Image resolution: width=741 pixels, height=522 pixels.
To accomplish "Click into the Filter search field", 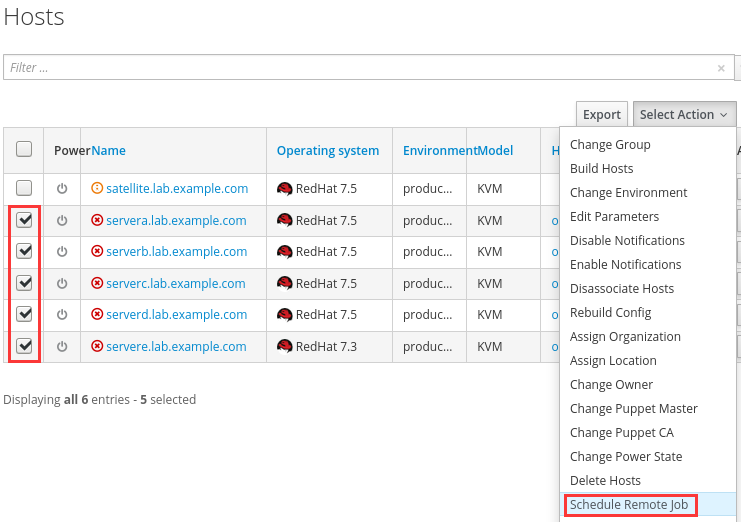I will (x=360, y=68).
